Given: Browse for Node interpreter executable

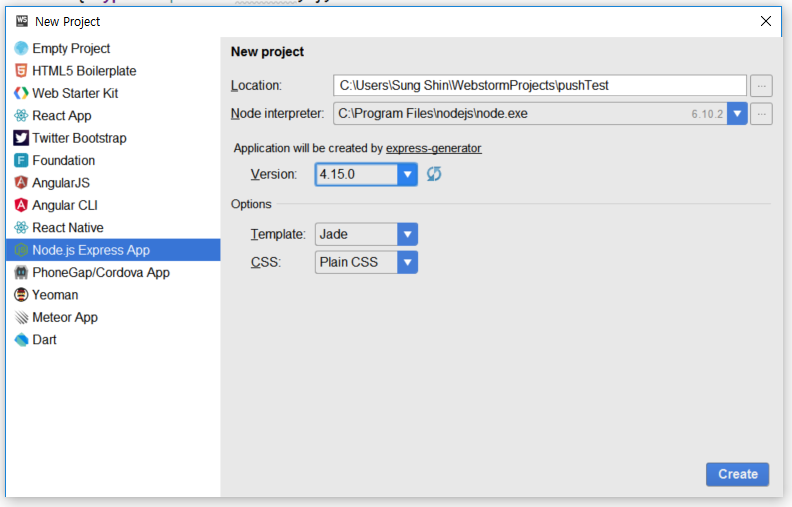Looking at the screenshot, I should pyautogui.click(x=761, y=114).
